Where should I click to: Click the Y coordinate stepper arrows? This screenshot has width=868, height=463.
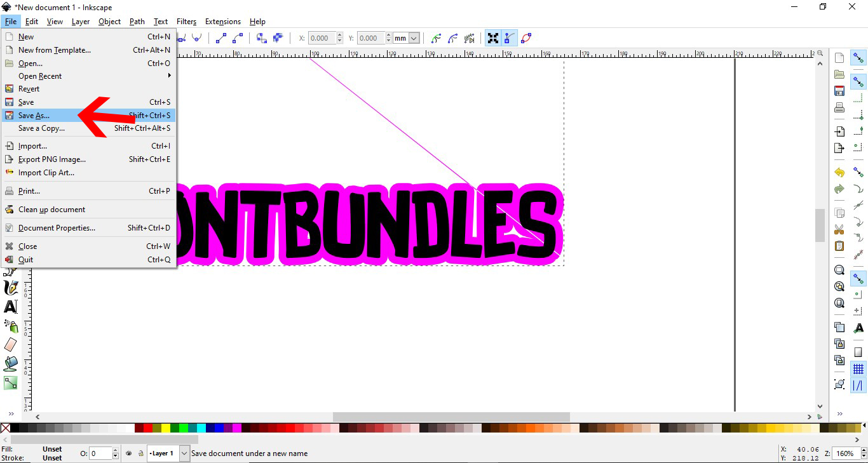[388, 38]
